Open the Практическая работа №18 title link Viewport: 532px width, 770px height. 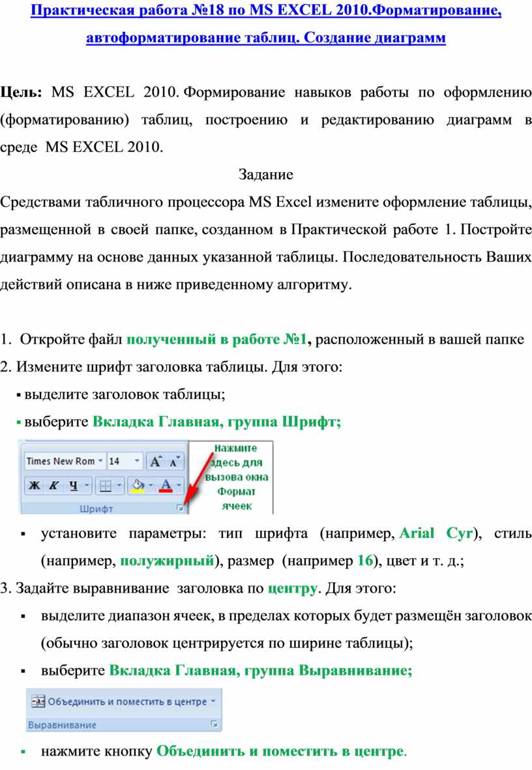point(266,10)
